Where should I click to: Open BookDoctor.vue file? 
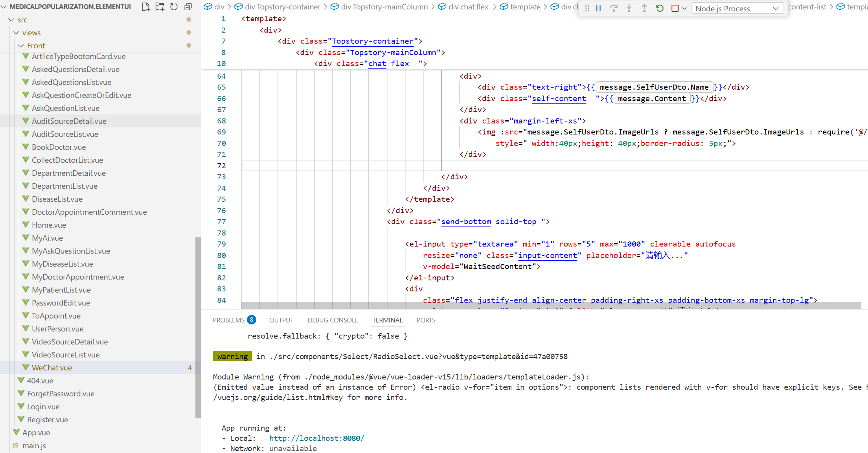click(100, 147)
